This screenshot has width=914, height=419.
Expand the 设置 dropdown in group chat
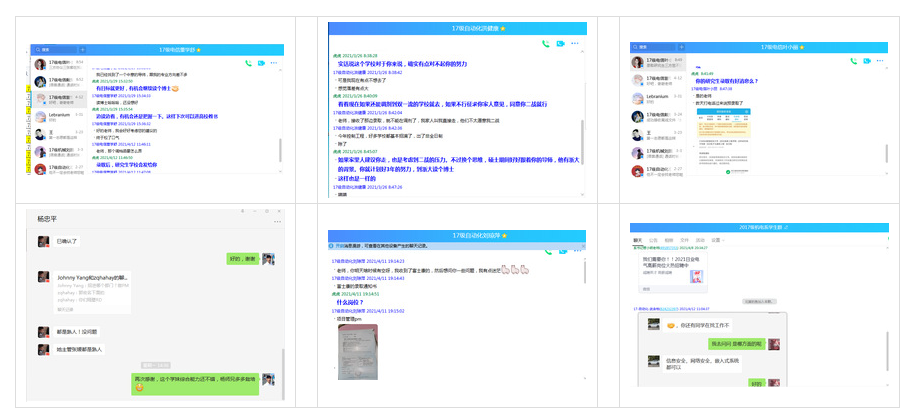[717, 240]
